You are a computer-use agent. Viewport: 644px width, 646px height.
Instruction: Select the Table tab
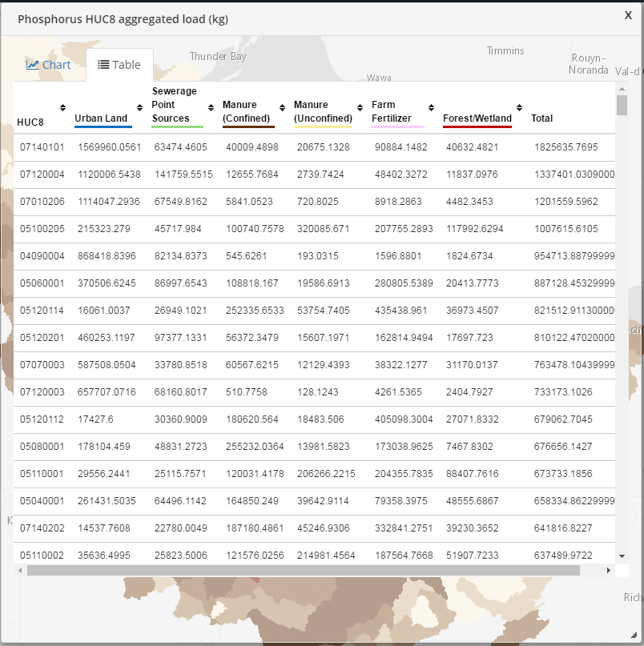click(119, 65)
